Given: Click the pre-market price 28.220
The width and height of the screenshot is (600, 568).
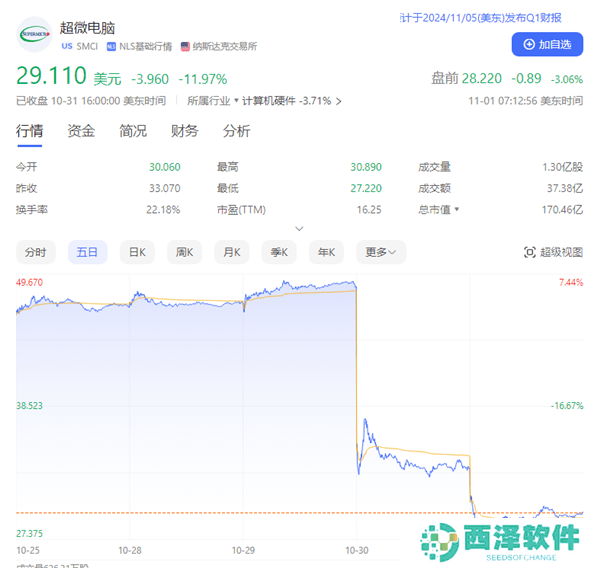Looking at the screenshot, I should click(482, 78).
